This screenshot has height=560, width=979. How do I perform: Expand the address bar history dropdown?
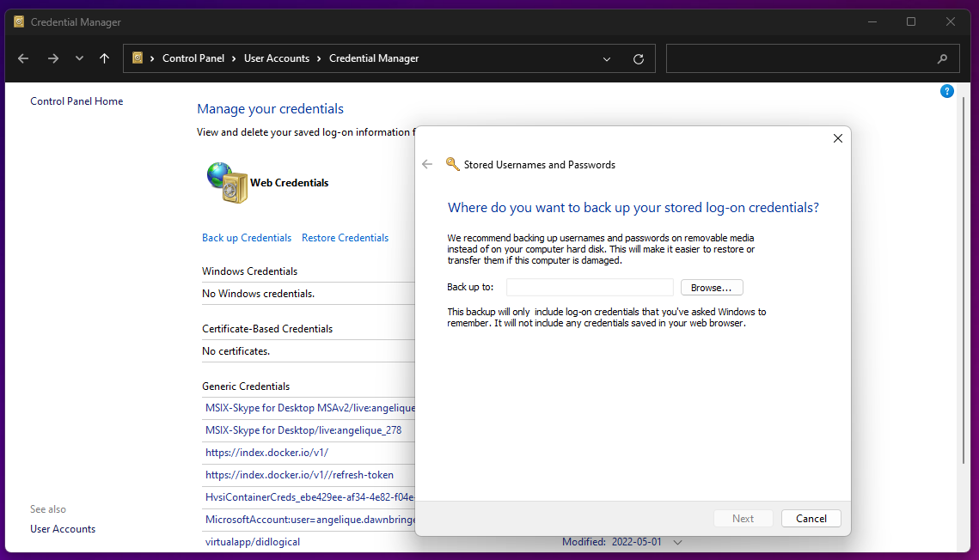coord(606,59)
